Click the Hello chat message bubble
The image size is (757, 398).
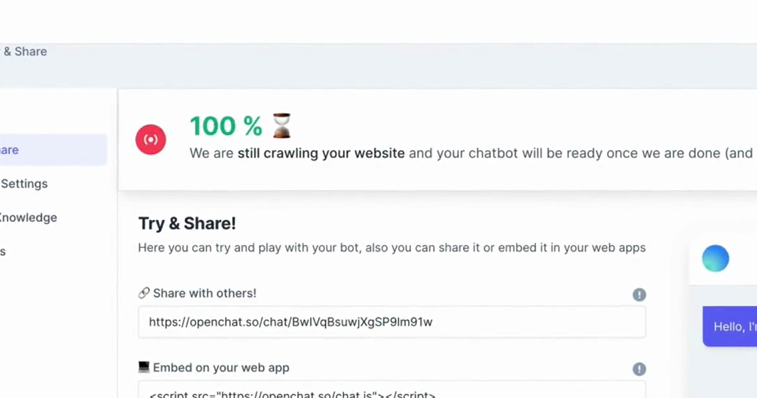coord(730,327)
